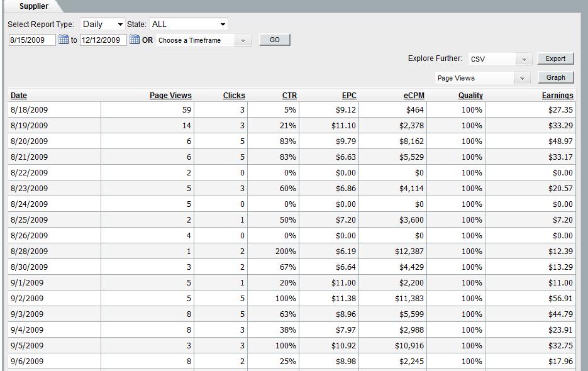
Task: Click the GO button
Action: 275,40
